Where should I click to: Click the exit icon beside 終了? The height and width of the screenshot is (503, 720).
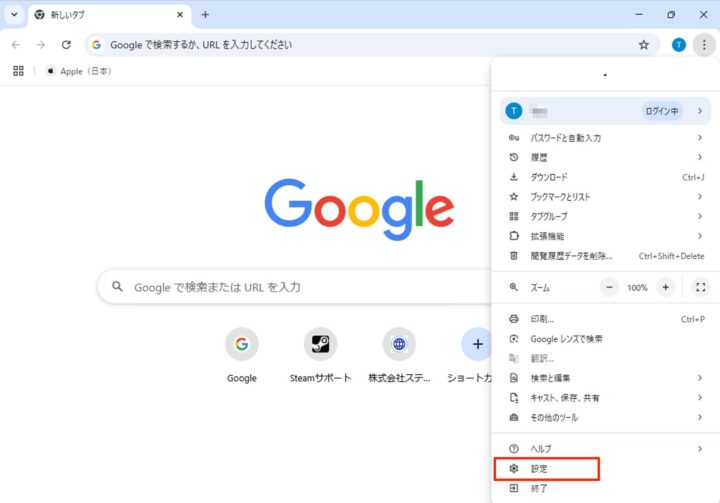[514, 488]
